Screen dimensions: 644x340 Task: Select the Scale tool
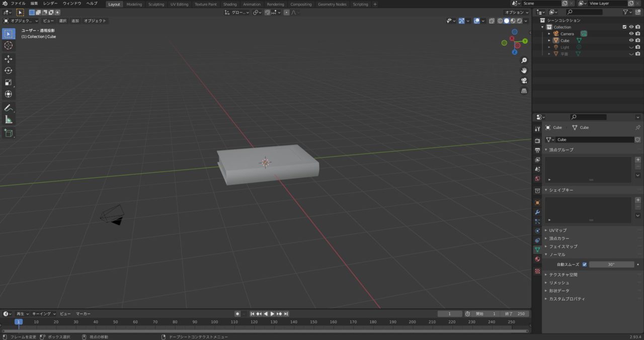8,82
